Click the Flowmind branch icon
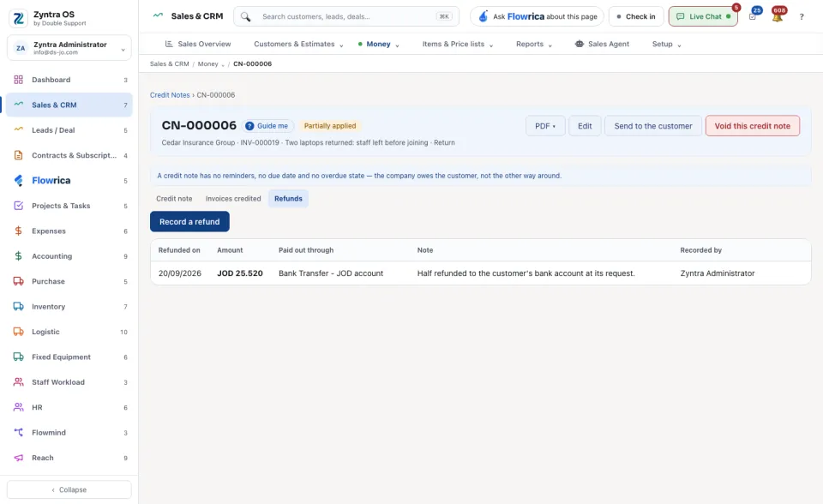 [18, 432]
